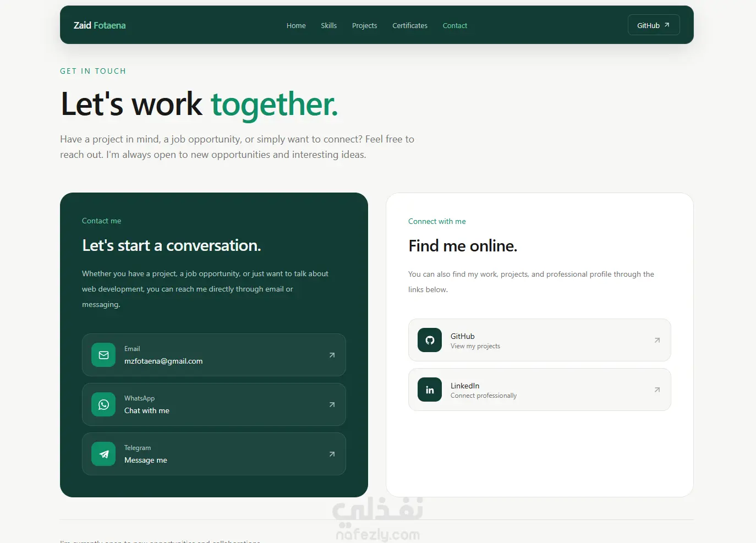Click the 'Connect with me' label

pyautogui.click(x=437, y=221)
